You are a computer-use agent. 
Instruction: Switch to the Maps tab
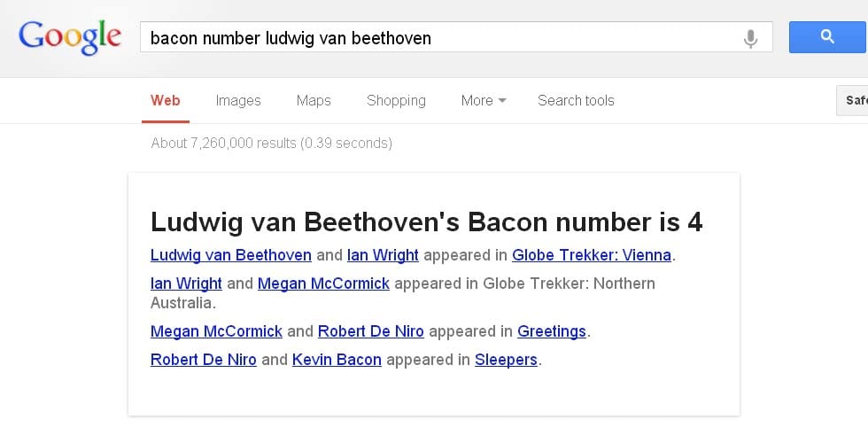coord(314,100)
